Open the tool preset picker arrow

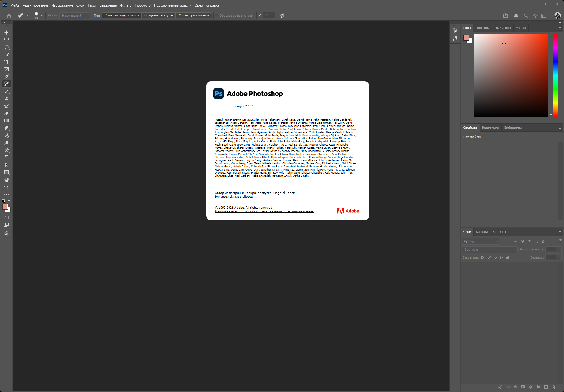27,16
